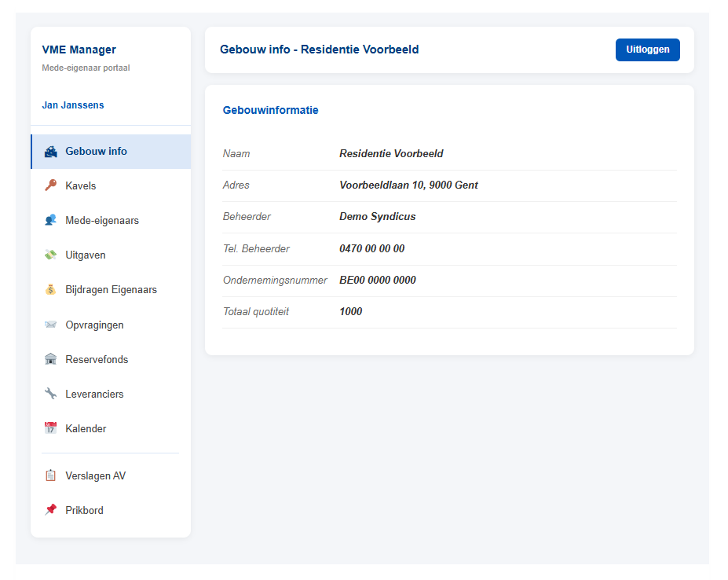Click the Uitloggen button
The width and height of the screenshot is (728, 580).
click(x=648, y=50)
